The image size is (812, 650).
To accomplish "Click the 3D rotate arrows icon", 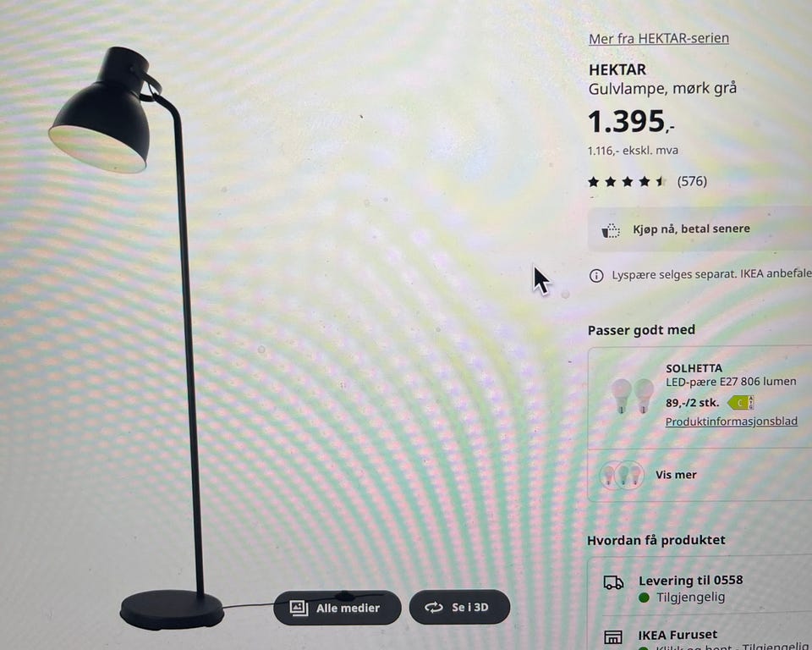I will click(434, 607).
